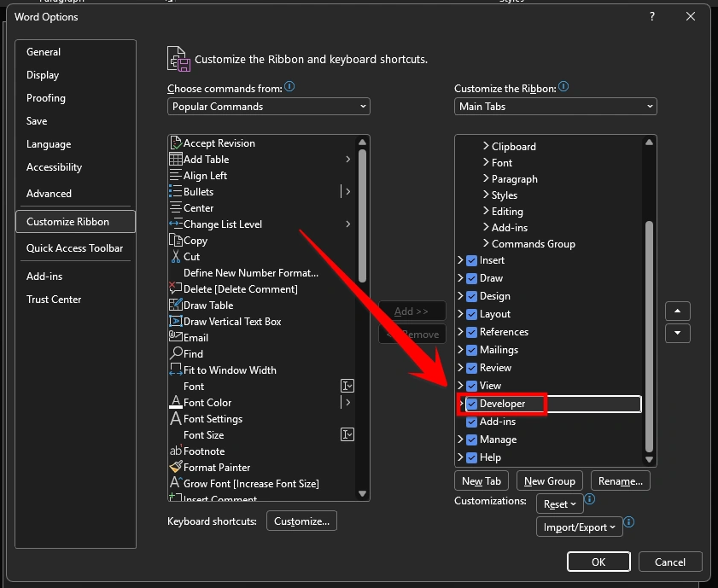Click the Bullets list icon
The image size is (718, 588).
pyautogui.click(x=176, y=191)
